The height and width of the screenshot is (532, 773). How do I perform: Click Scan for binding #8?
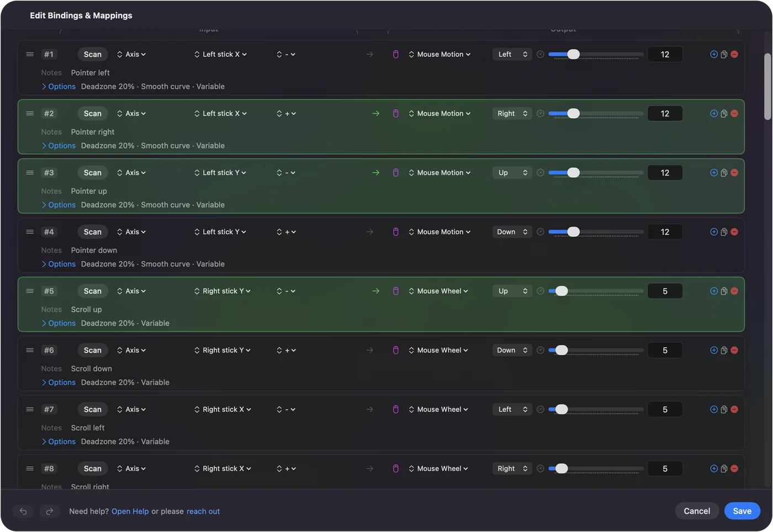click(93, 469)
